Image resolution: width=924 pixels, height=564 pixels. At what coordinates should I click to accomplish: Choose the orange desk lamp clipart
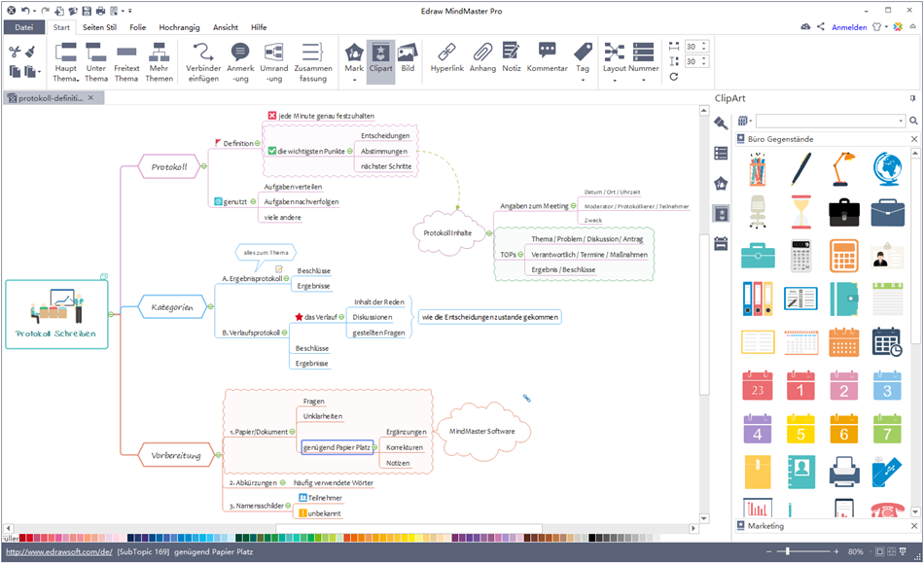[x=844, y=168]
